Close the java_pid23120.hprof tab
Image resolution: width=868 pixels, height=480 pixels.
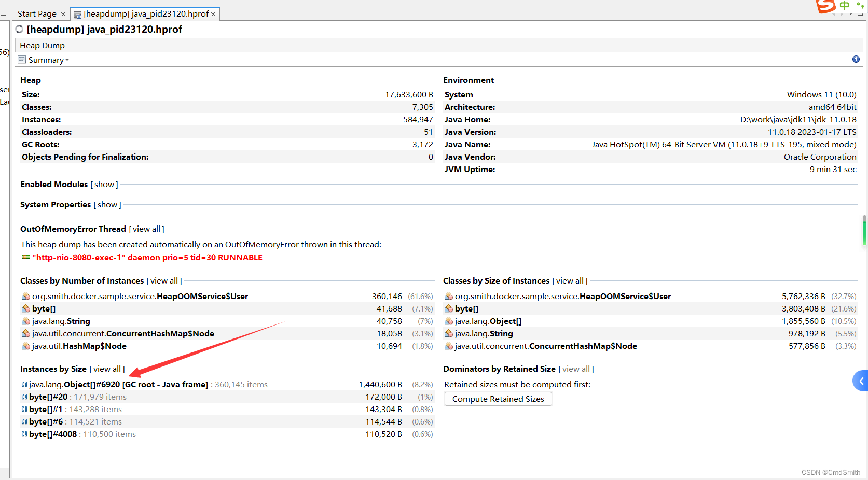pos(213,15)
